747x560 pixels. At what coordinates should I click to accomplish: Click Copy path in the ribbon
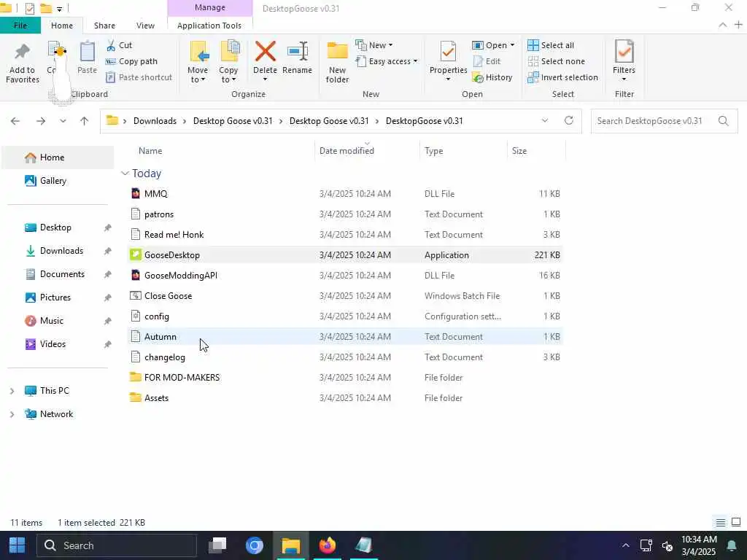click(131, 61)
